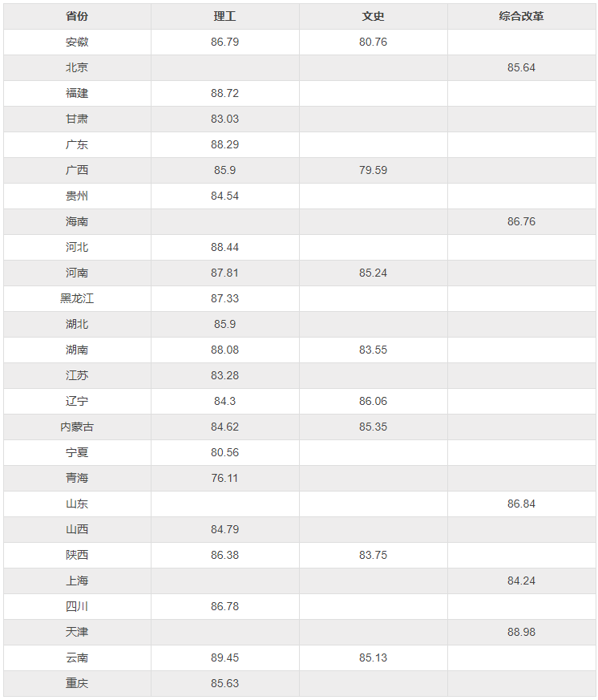Click the 文史 column header
This screenshot has height=700, width=598.
coord(373,16)
